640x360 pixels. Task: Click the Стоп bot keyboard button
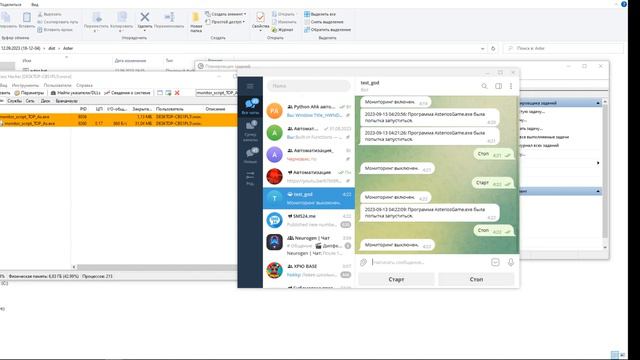tap(476, 280)
